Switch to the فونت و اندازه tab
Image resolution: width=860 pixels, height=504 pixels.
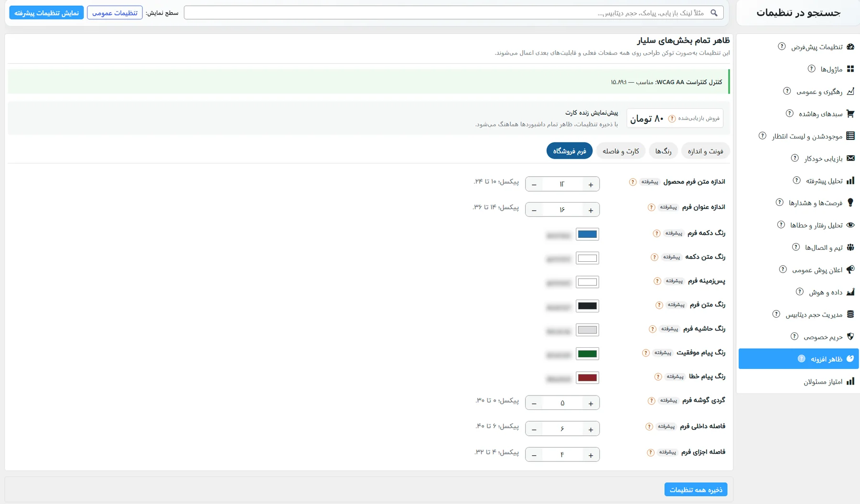point(705,151)
